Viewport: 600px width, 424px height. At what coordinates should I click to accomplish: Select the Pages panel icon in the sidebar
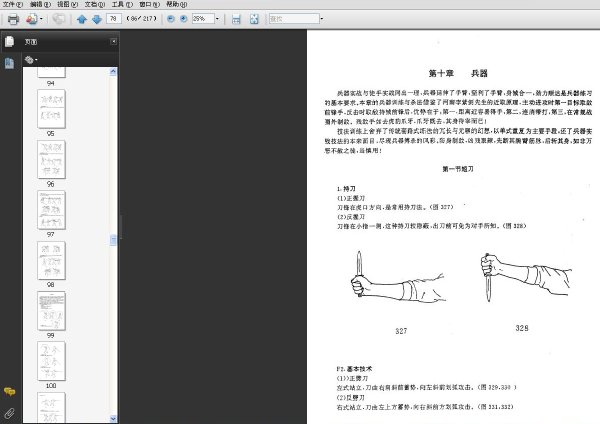click(10, 41)
